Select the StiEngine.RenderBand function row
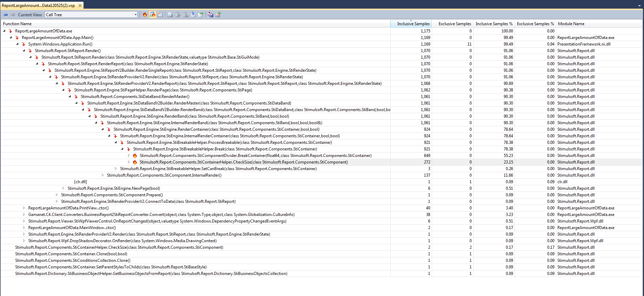644x296 pixels. point(321,116)
